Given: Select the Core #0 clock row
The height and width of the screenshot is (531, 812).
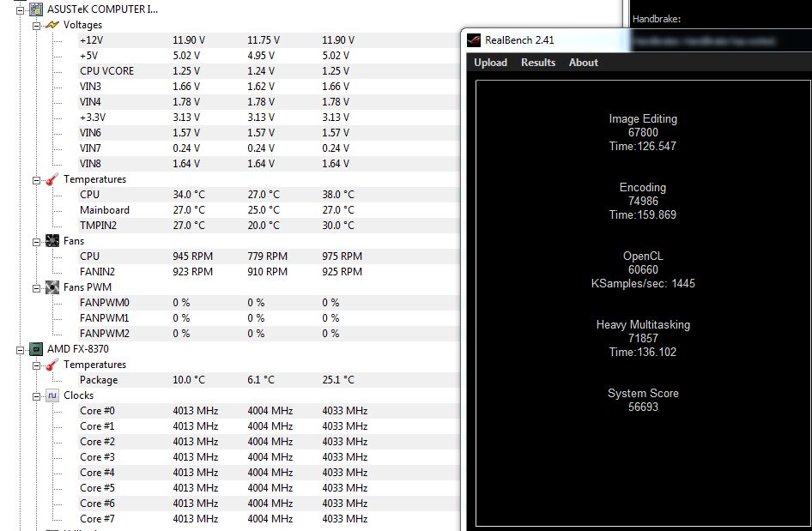Looking at the screenshot, I should [269, 411].
